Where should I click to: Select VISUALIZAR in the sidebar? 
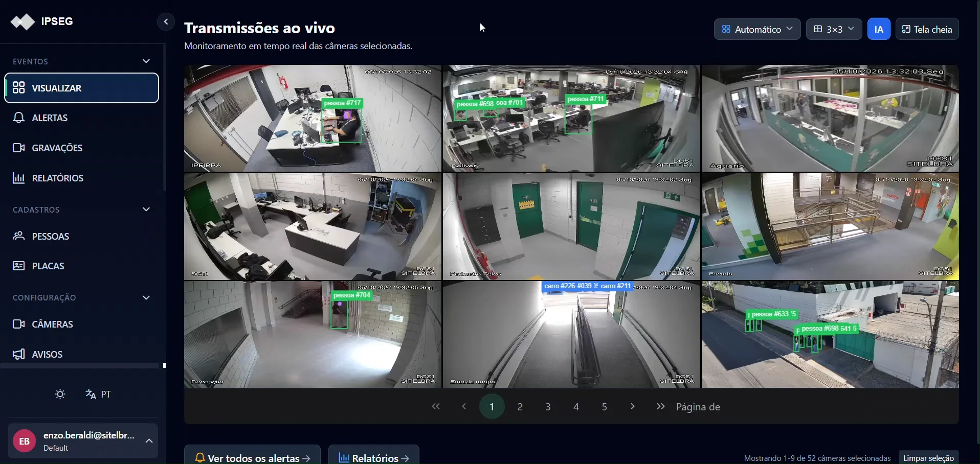82,88
